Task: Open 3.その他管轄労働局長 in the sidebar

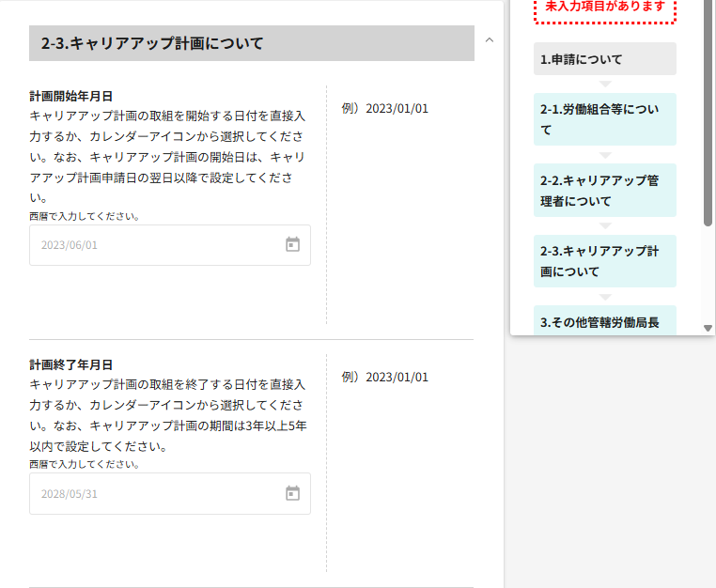Action: (x=604, y=321)
